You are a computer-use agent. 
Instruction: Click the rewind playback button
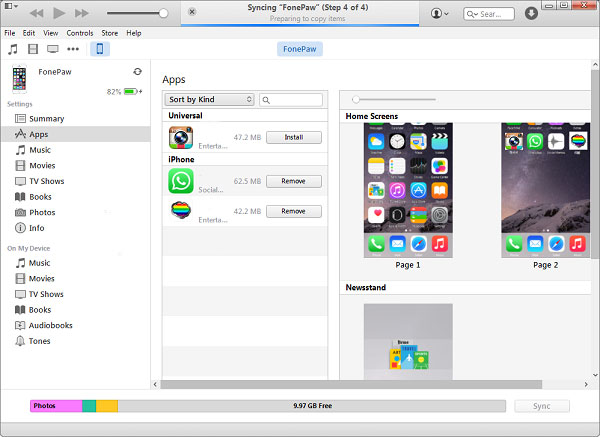coord(36,13)
